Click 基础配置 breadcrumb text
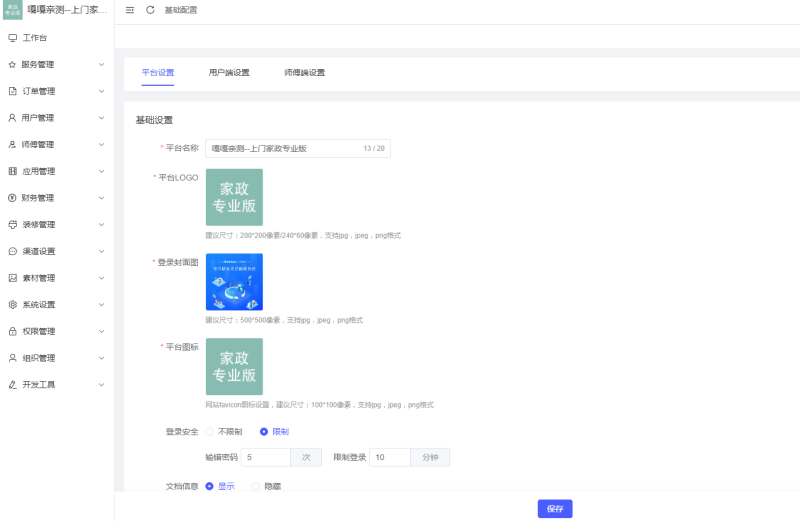Viewport: 800px width, 521px height. (181, 10)
